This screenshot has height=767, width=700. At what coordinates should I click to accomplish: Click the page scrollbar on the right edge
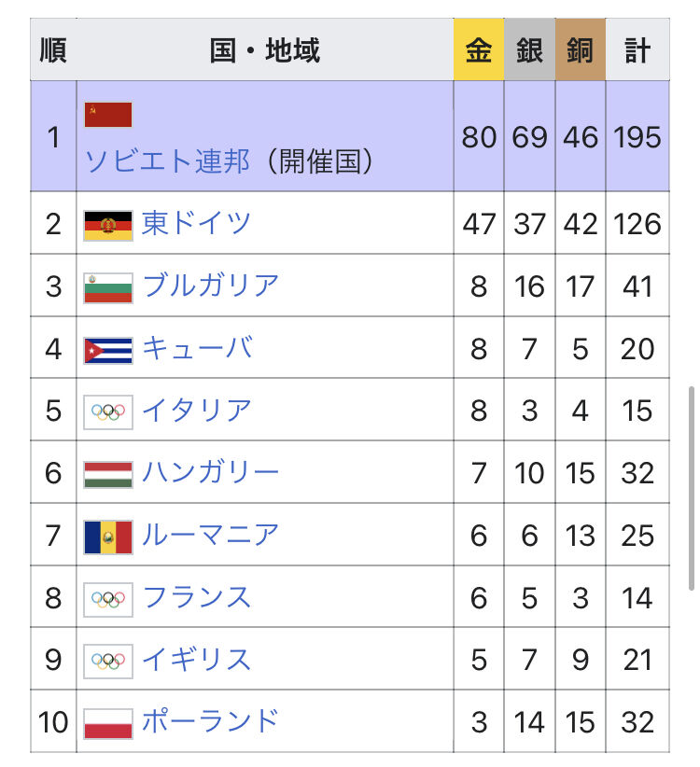point(691,487)
